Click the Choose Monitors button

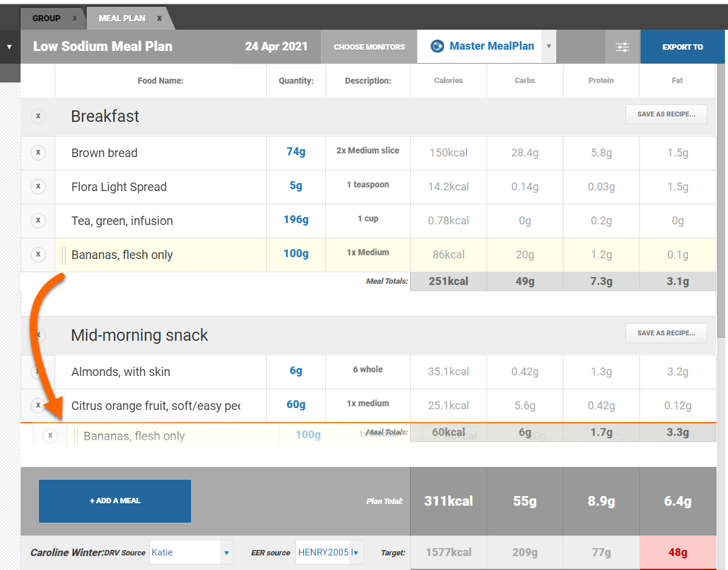369,47
